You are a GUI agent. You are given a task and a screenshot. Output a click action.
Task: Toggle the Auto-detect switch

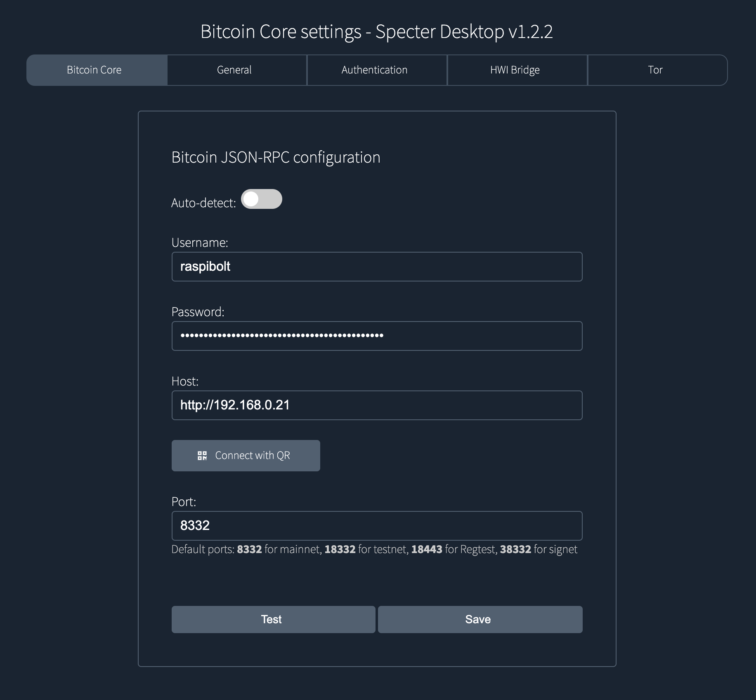(x=262, y=199)
